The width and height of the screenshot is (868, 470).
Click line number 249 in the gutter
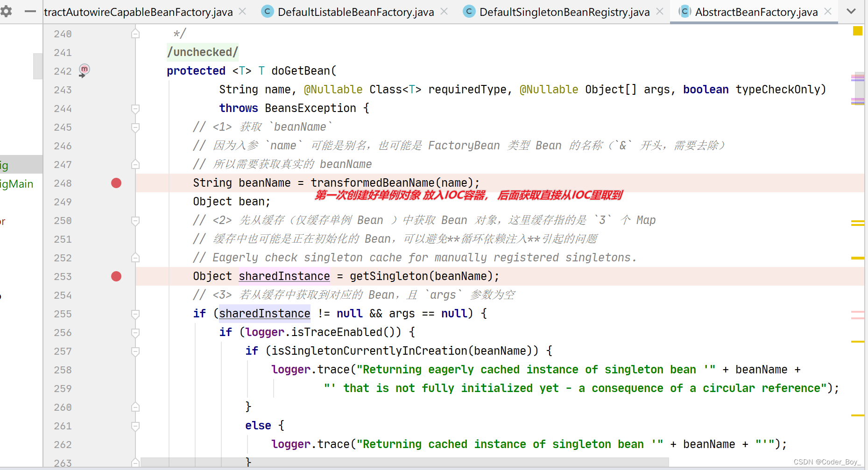(63, 202)
